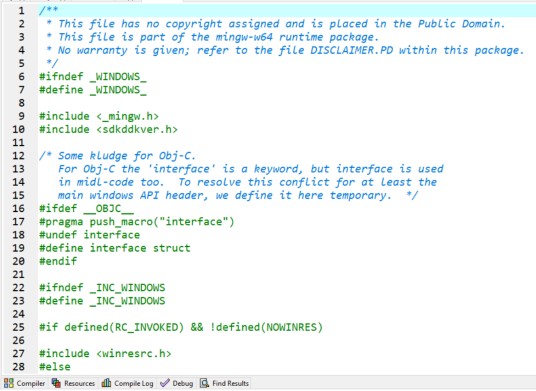Switch to the Debug tab

tap(176, 383)
